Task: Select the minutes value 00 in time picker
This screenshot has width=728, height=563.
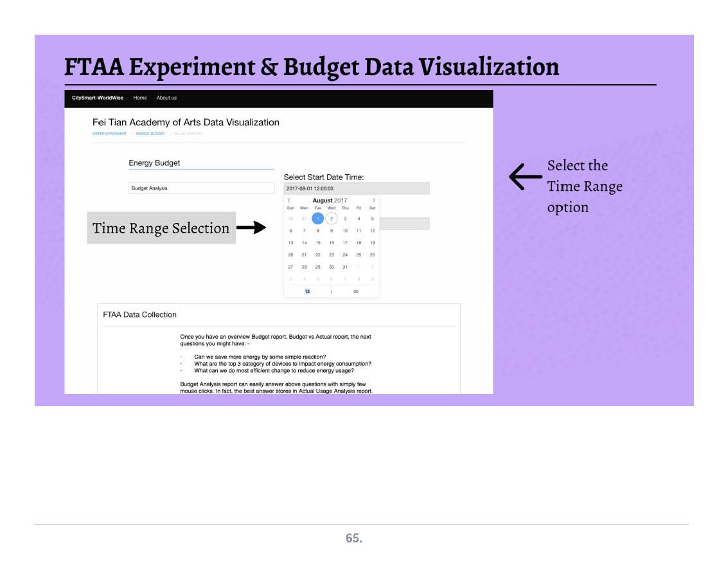Action: click(356, 292)
